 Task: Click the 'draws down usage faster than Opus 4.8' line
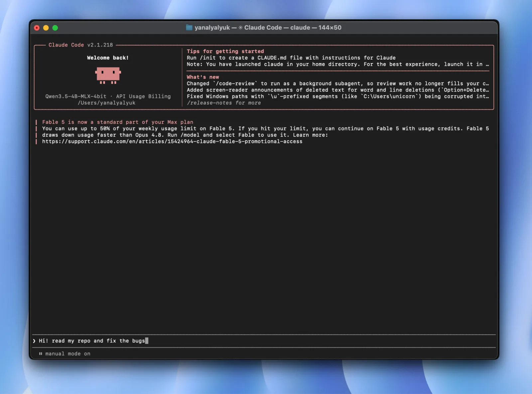(x=185, y=135)
